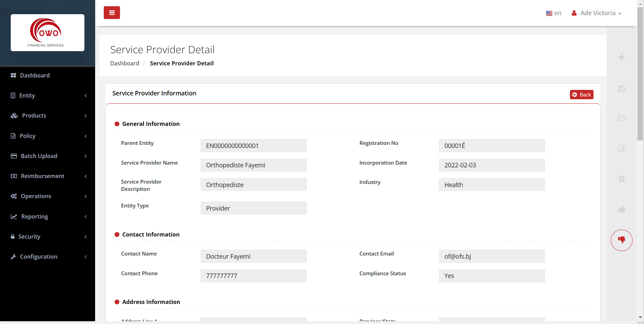Image resolution: width=644 pixels, height=324 pixels.
Task: Click the trash delete icon
Action: [x=622, y=179]
